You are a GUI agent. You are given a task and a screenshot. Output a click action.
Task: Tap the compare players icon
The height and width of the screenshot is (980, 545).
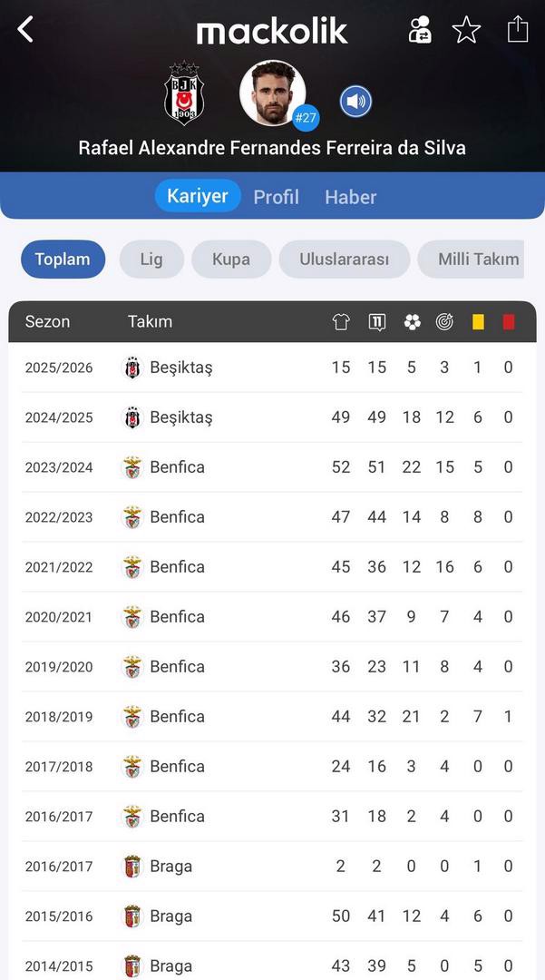tap(420, 30)
